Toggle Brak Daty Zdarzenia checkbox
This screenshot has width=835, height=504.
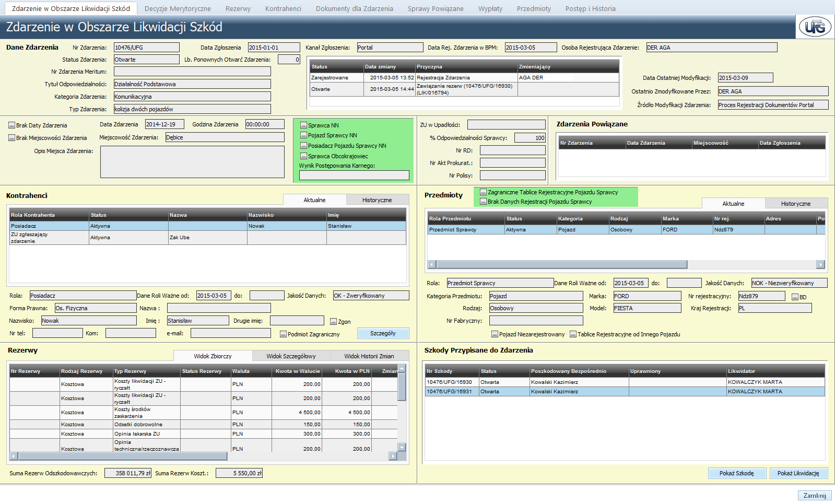pos(11,125)
